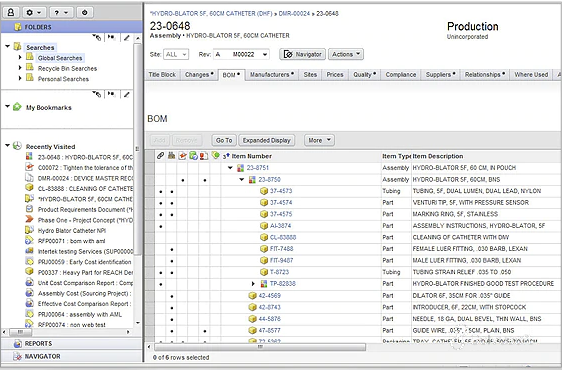Click the Expanded Display button

pos(267,140)
